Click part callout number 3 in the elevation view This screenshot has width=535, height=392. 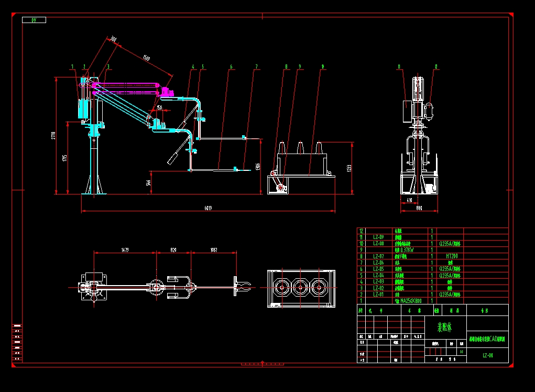pyautogui.click(x=108, y=67)
